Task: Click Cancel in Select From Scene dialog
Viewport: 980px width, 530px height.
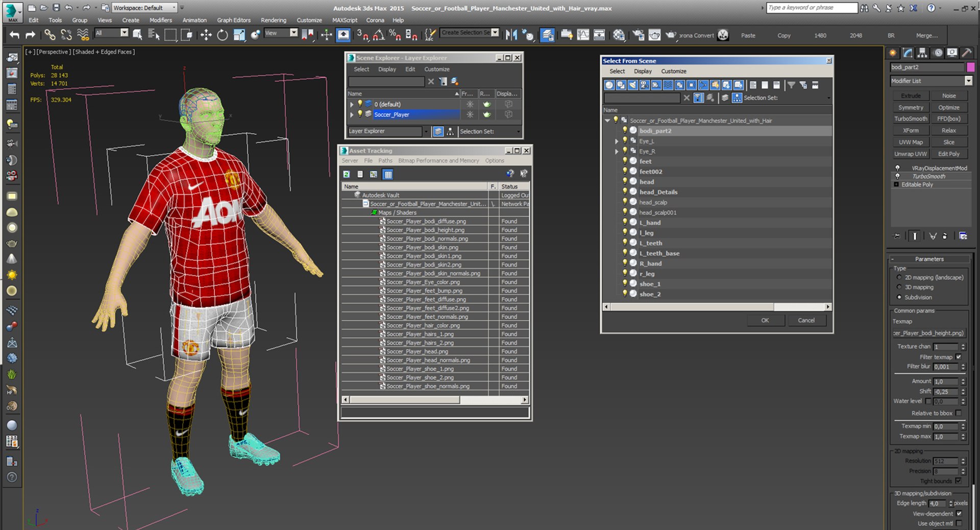Action: 806,320
